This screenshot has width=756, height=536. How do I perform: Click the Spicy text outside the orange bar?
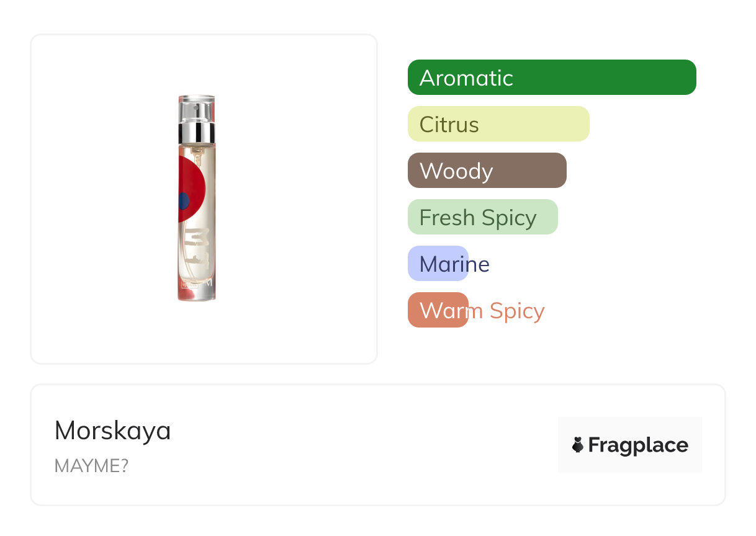click(x=516, y=311)
